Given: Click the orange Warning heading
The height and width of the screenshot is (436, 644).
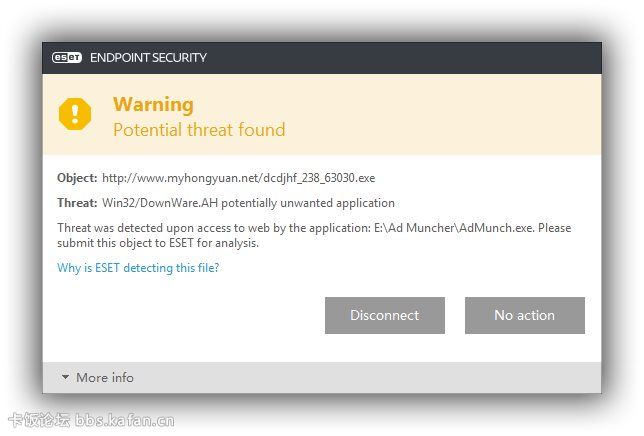Looking at the screenshot, I should pos(153,104).
